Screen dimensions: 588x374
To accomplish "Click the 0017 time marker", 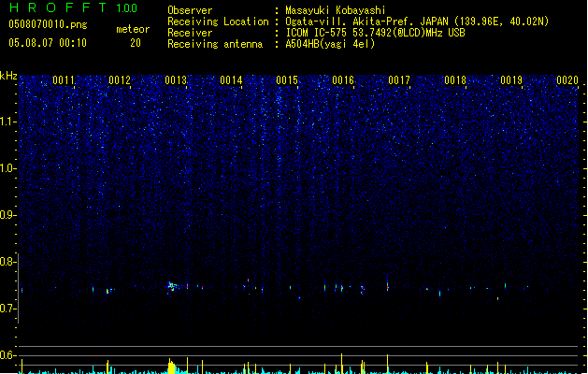I will pos(399,79).
